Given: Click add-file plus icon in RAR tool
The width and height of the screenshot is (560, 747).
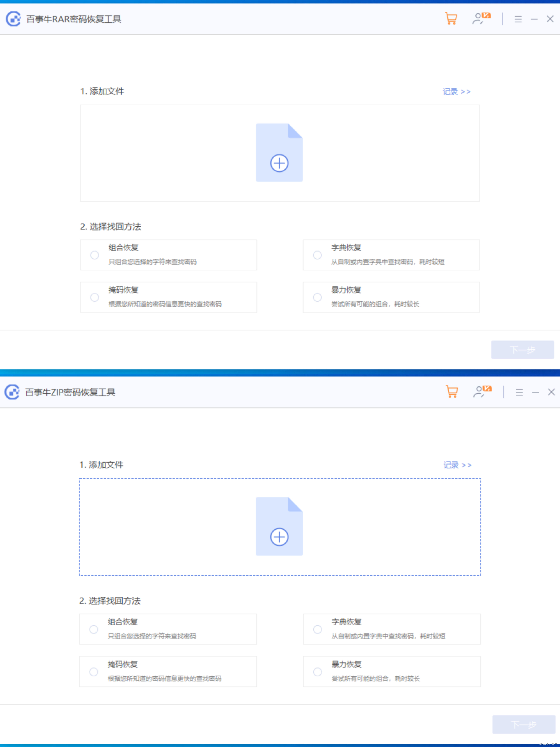Looking at the screenshot, I should coord(279,163).
